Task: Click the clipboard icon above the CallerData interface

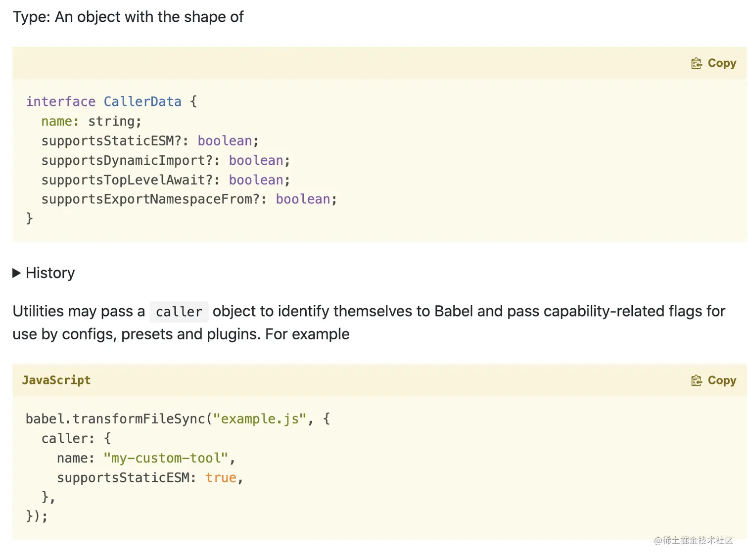Action: pyautogui.click(x=697, y=63)
